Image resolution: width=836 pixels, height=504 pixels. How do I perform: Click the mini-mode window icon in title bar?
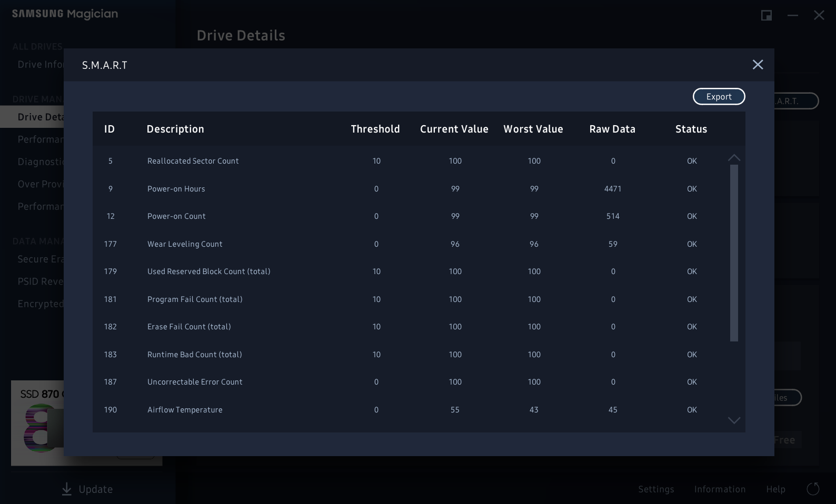coord(767,15)
